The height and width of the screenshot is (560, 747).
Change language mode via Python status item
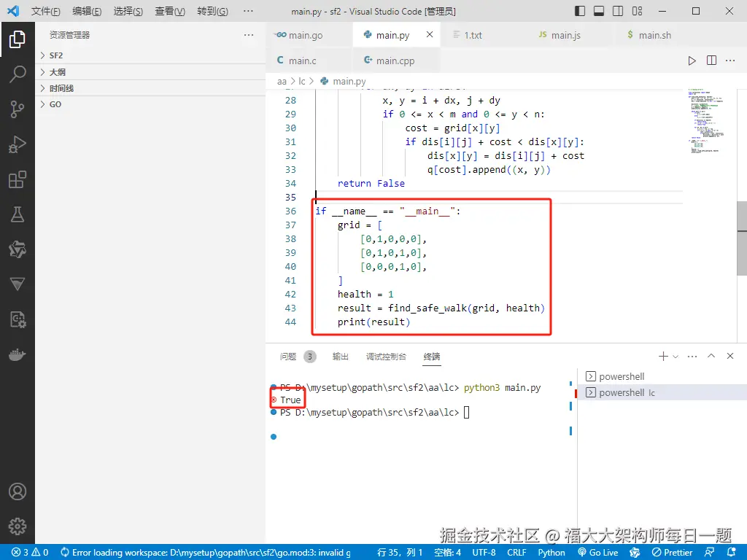click(x=551, y=553)
